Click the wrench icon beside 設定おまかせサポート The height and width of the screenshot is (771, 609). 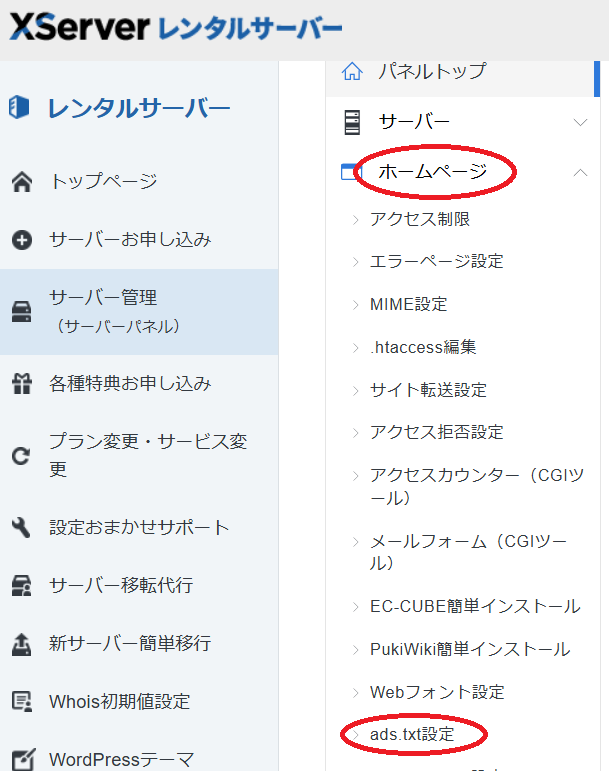pyautogui.click(x=21, y=527)
